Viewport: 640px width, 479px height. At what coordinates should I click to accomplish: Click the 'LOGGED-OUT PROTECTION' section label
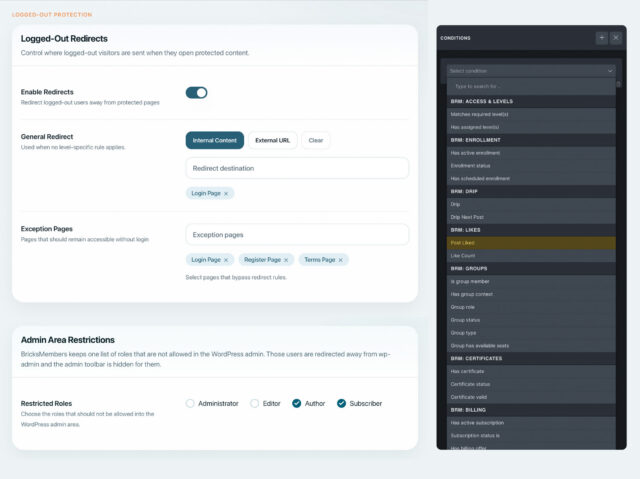pyautogui.click(x=52, y=15)
